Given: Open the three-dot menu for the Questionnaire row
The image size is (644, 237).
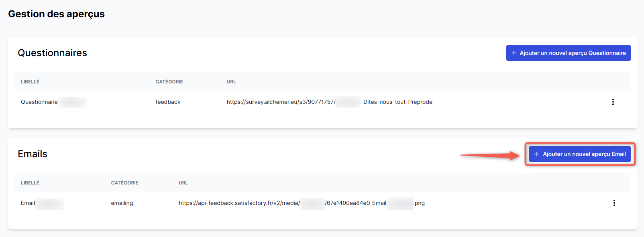Looking at the screenshot, I should click(613, 102).
